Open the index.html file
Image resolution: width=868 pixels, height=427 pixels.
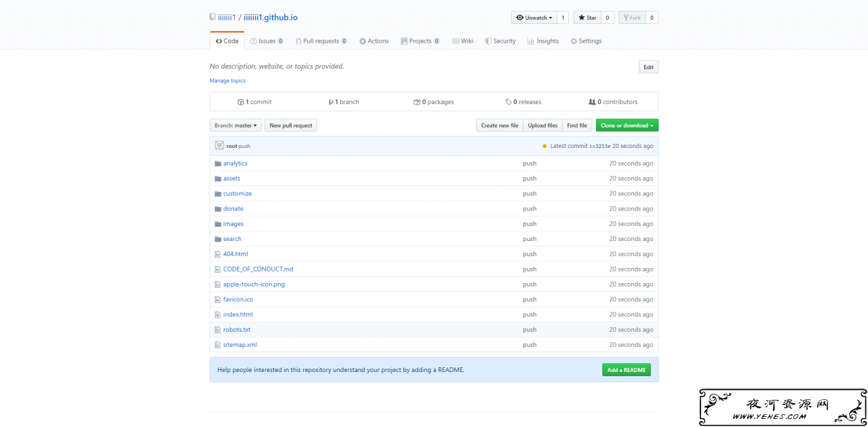tap(238, 314)
